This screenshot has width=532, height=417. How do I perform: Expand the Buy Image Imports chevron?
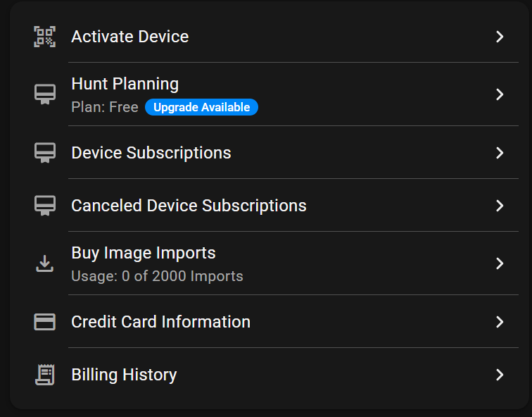click(x=500, y=263)
